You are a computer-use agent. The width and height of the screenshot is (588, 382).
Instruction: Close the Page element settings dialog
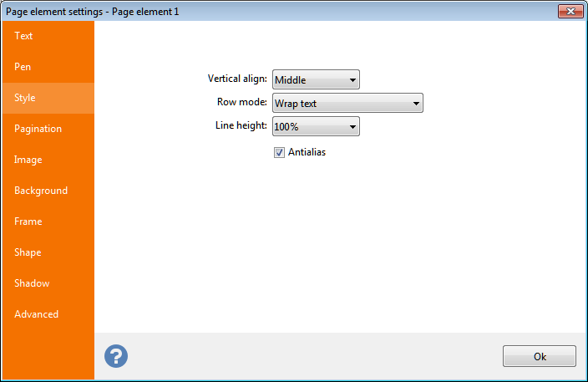click(x=570, y=11)
